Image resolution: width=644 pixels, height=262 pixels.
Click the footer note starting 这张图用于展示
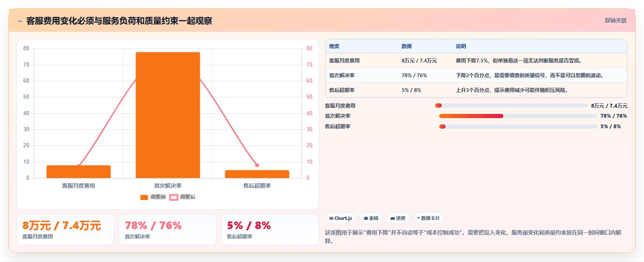[473, 237]
